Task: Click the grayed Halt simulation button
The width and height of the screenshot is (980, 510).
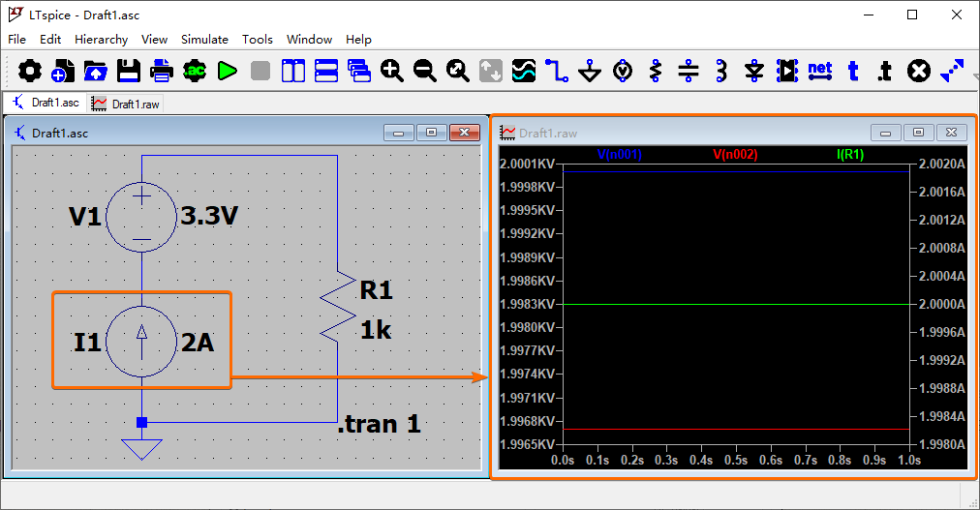Action: click(260, 72)
